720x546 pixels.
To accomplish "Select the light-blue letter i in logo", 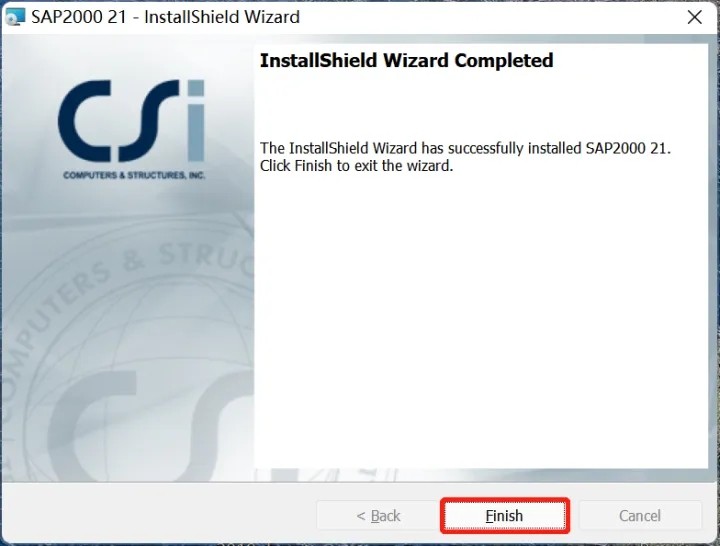I will [x=196, y=120].
